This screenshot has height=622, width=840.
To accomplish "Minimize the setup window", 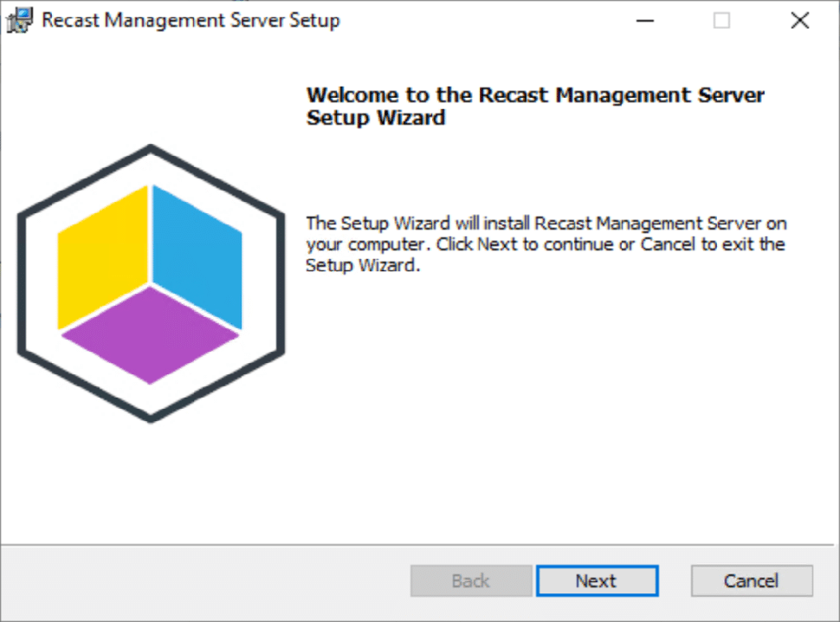I will click(x=645, y=21).
